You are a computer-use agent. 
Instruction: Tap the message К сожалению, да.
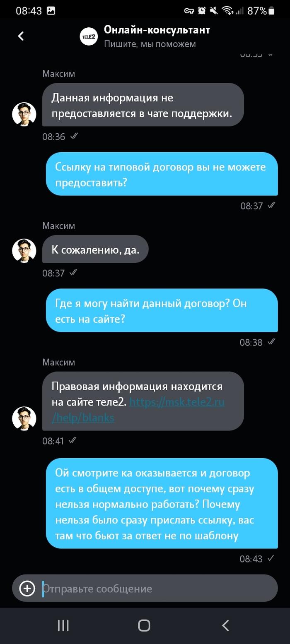95,249
